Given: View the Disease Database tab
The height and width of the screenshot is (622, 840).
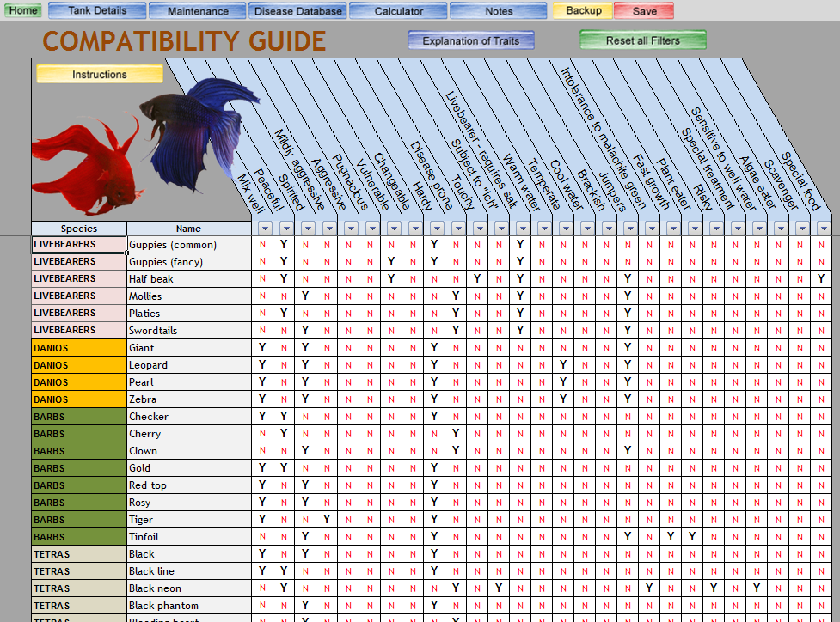Looking at the screenshot, I should (x=297, y=10).
